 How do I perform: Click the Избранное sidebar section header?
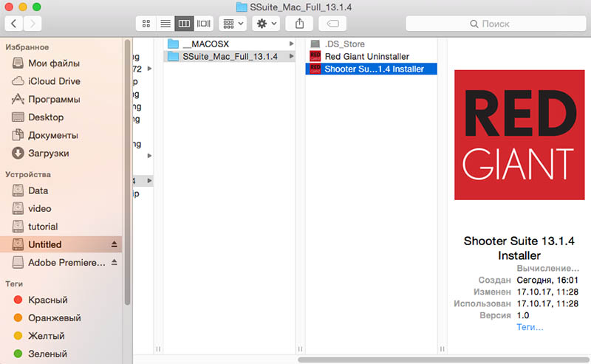(x=27, y=47)
